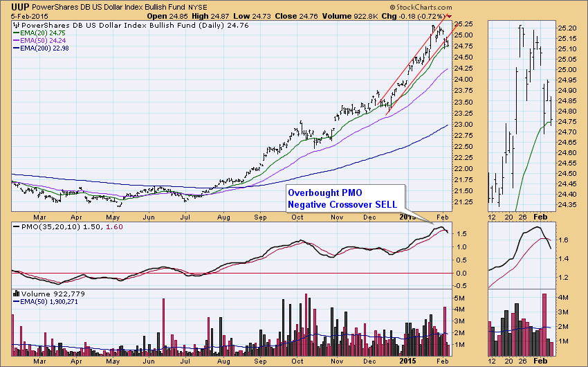Click the Nov label on bottom volume axis
The width and height of the screenshot is (588, 367).
337,361
